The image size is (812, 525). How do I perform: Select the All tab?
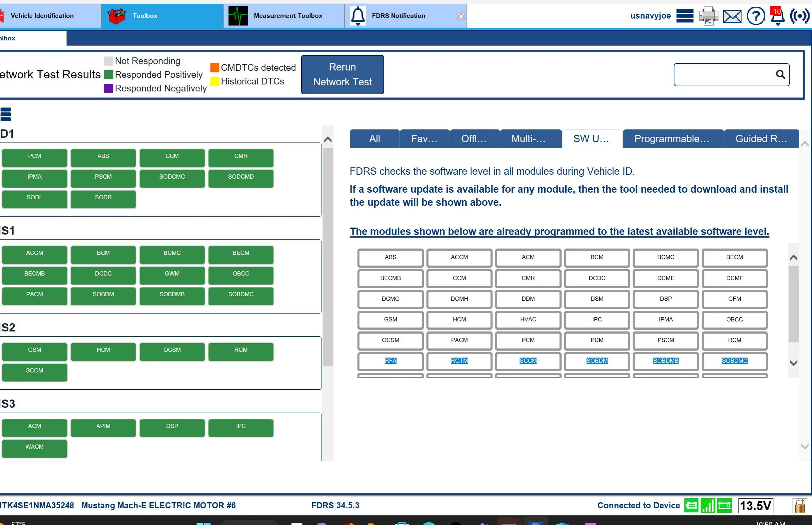point(374,139)
